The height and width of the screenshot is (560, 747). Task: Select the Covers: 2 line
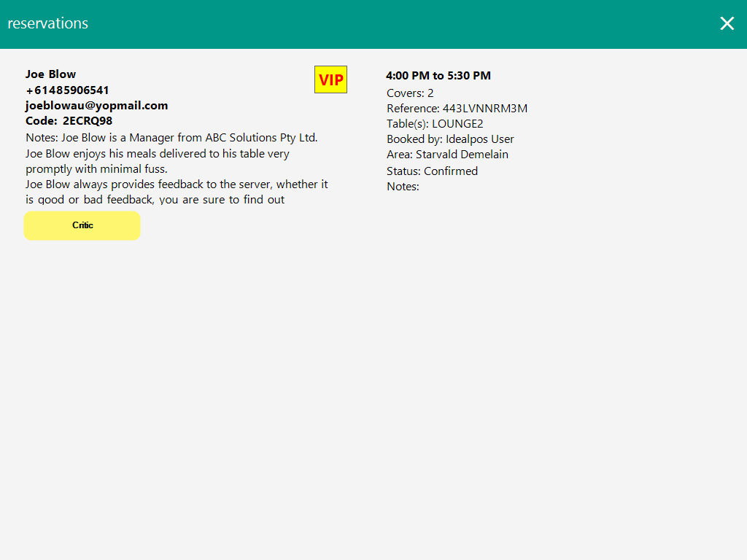pos(410,93)
